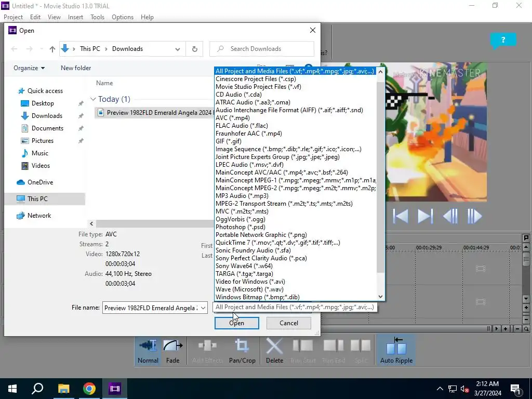Open the Organize dropdown
This screenshot has height=399, width=532.
click(29, 68)
